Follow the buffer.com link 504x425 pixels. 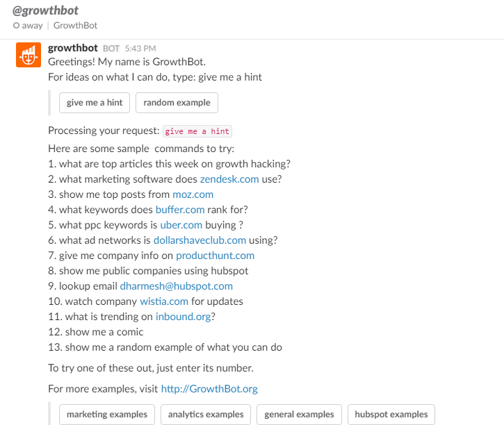(x=180, y=210)
